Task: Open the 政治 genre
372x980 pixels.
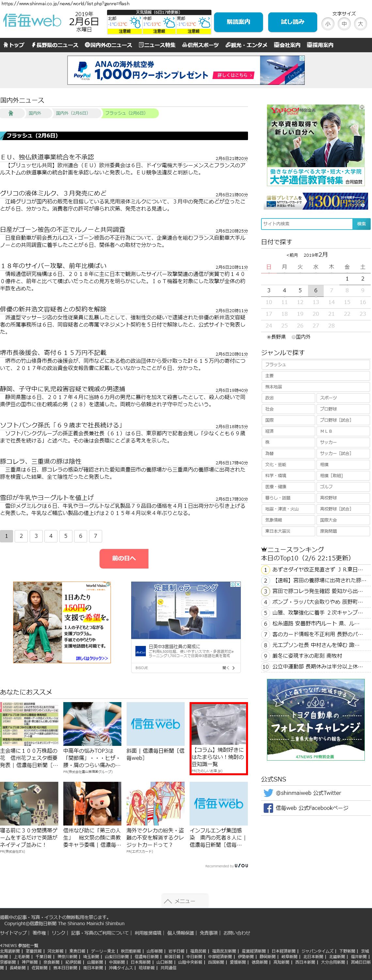Action: tap(288, 398)
